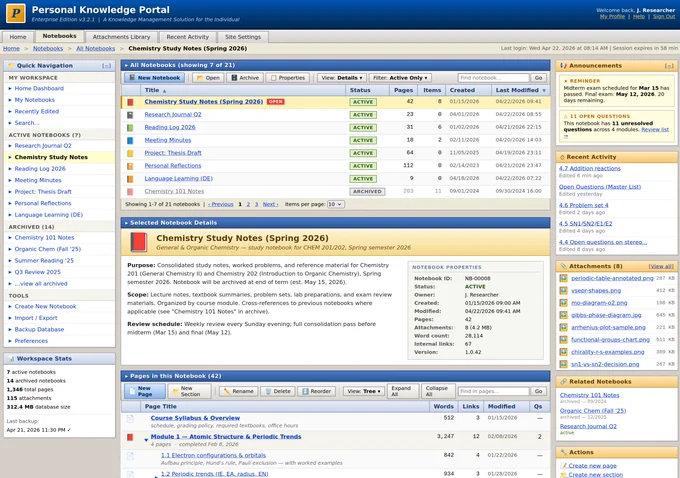Screen dimensions: 680x478
Task: Open the Items per page dropdown
Action: [x=336, y=204]
